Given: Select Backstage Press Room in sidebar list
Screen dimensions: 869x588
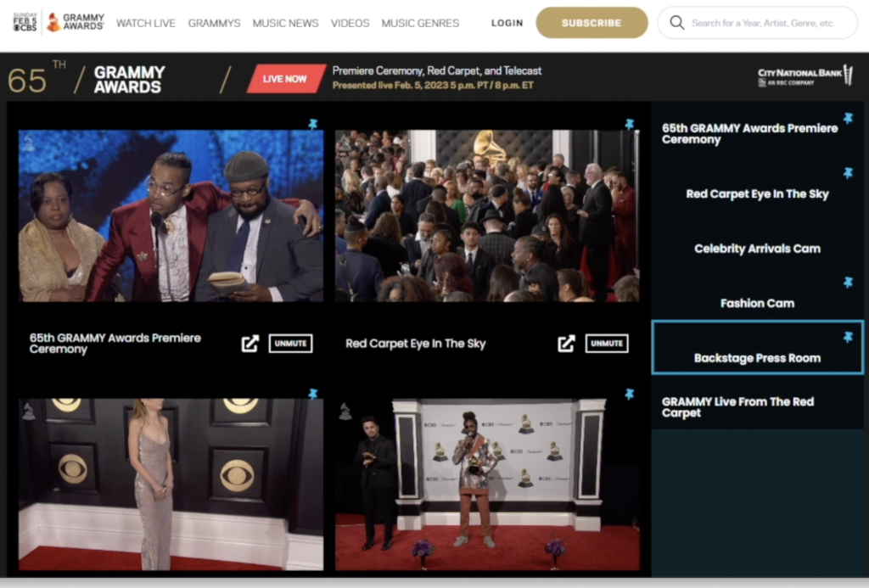Looking at the screenshot, I should 757,348.
